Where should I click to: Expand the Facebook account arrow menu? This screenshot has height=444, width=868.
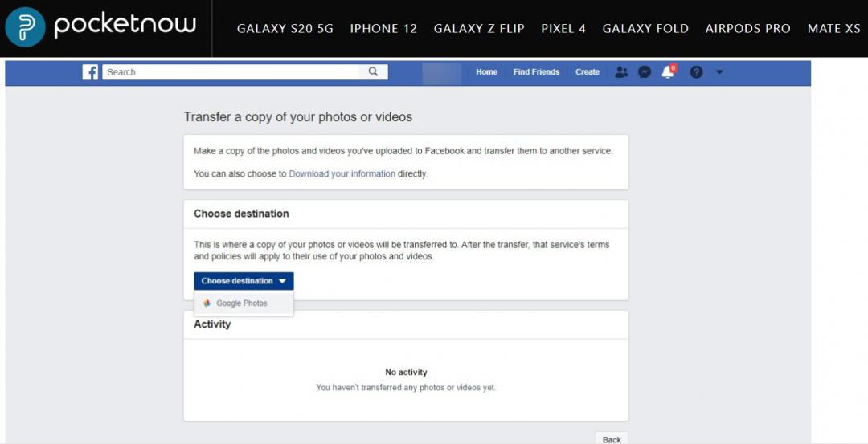(719, 72)
